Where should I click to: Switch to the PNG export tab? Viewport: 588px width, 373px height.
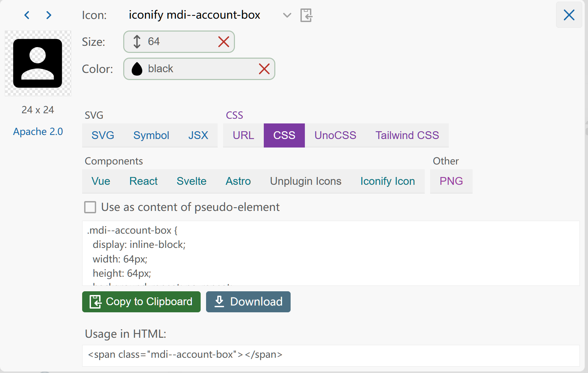point(451,181)
